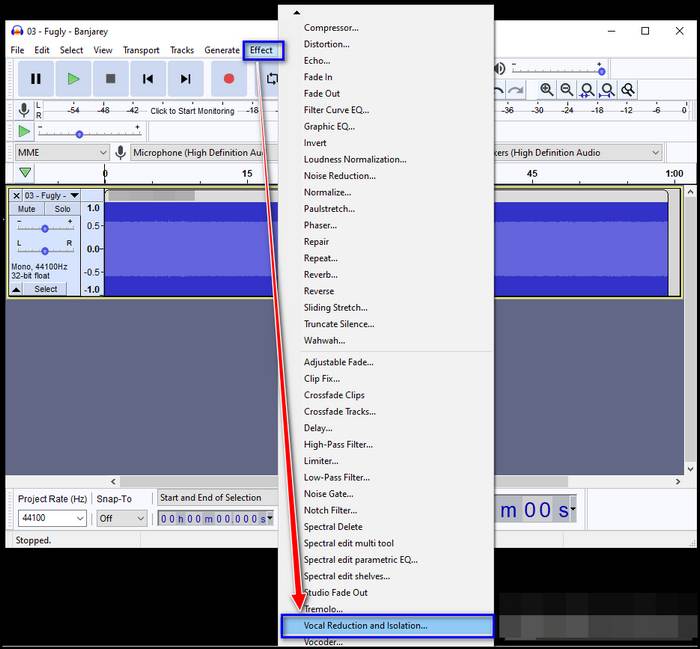
Task: Open the Transport menu
Action: [141, 50]
